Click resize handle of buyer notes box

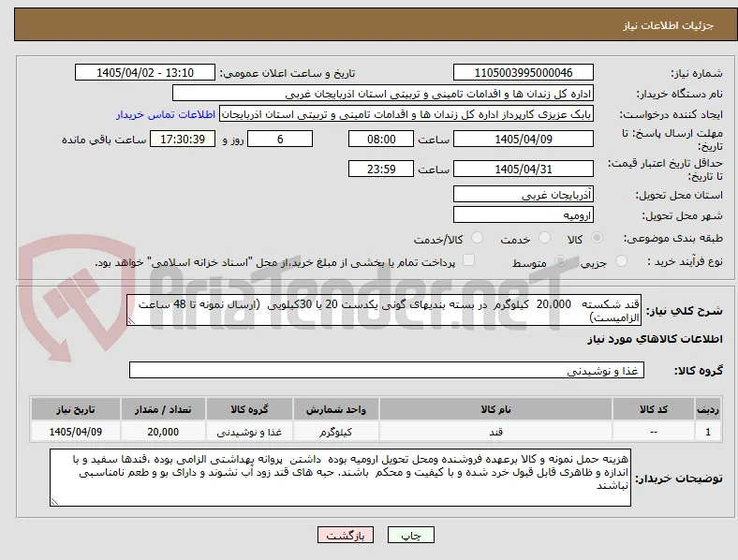point(54,502)
